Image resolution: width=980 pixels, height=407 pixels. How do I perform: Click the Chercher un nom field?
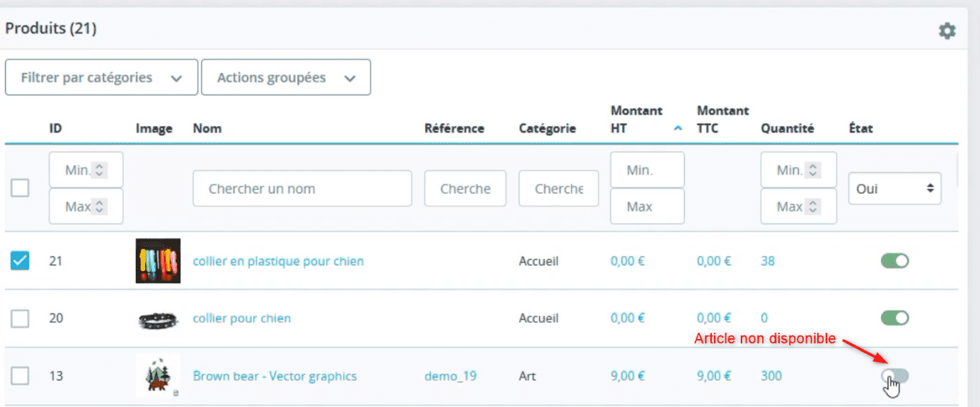[x=302, y=188]
